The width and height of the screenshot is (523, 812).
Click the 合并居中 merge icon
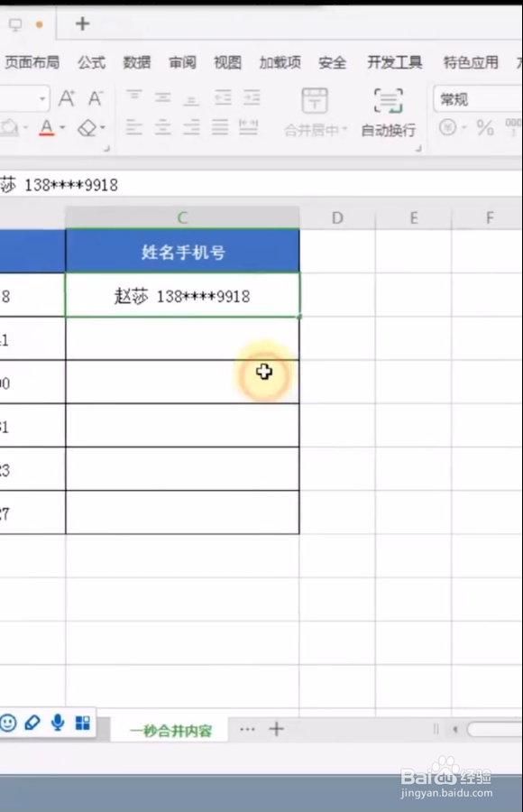pyautogui.click(x=315, y=100)
